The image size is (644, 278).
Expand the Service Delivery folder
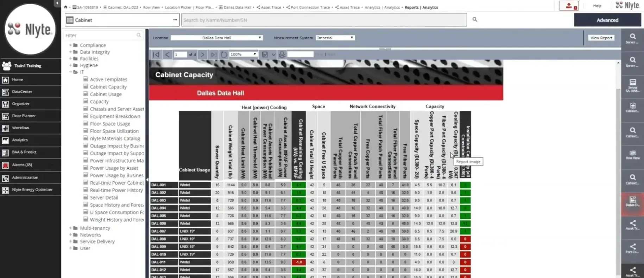click(70, 241)
